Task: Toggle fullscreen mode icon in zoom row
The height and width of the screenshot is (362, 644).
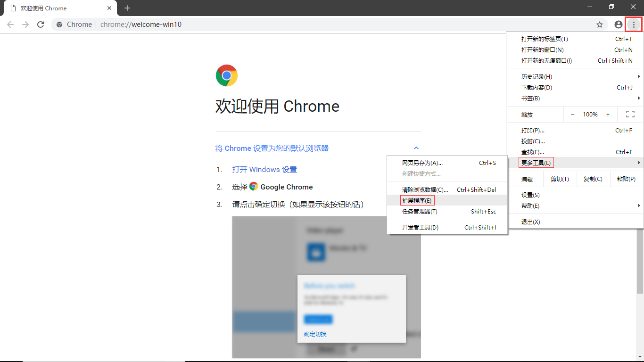Action: (x=630, y=114)
